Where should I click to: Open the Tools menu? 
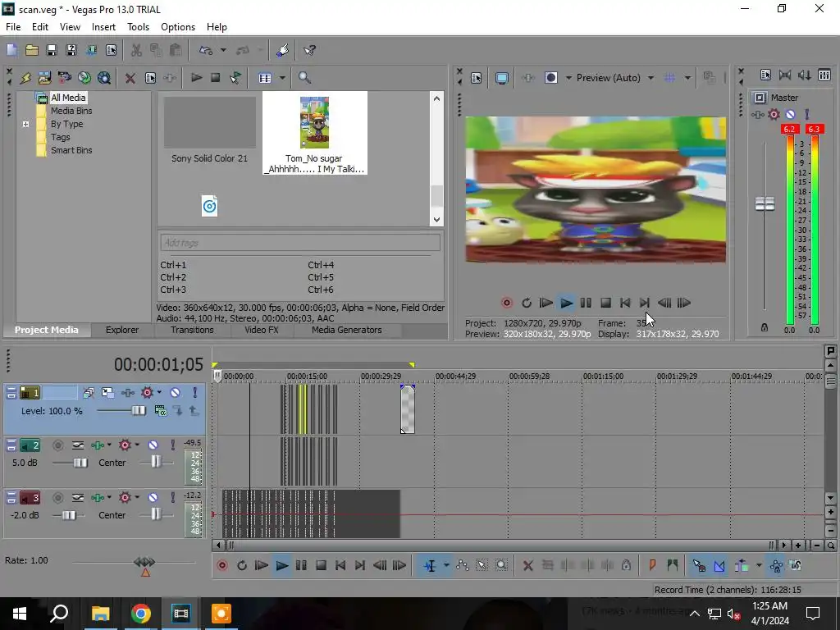click(x=138, y=27)
